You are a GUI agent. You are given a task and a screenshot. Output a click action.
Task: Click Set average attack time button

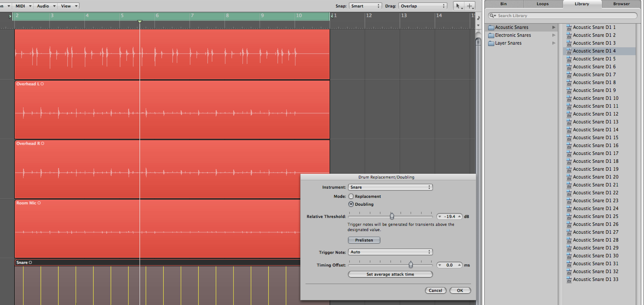coord(390,274)
